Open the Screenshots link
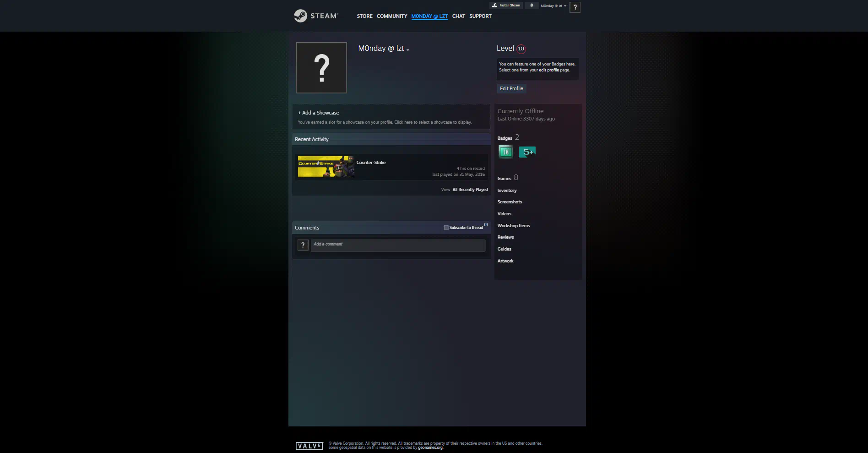This screenshot has height=453, width=868. click(510, 202)
